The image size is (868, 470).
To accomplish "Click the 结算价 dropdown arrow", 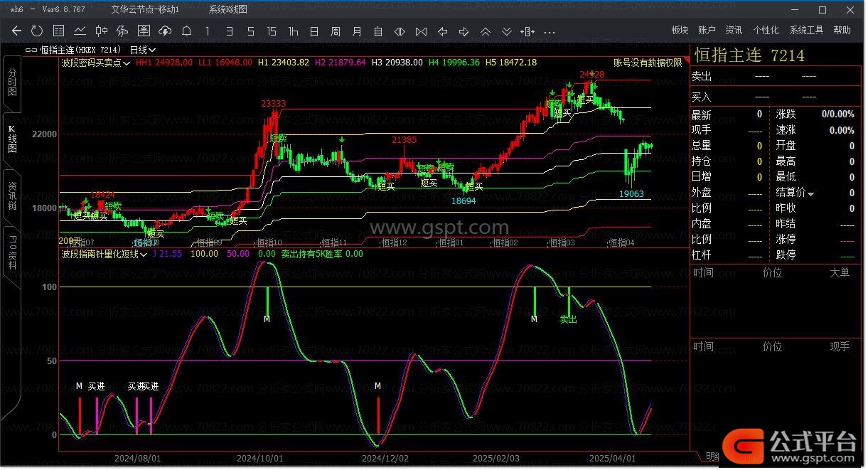I will tap(810, 193).
